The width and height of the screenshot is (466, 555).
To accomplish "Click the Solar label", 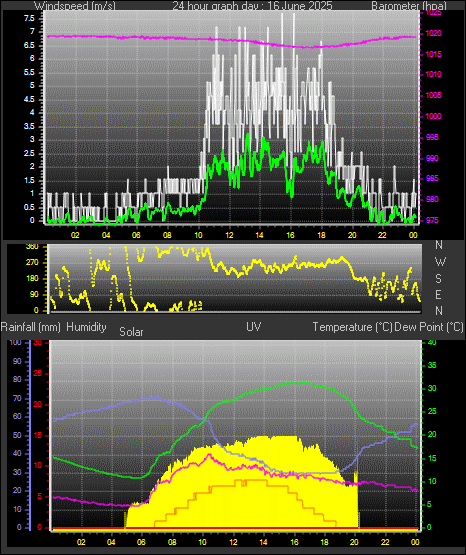I will coord(131,332).
